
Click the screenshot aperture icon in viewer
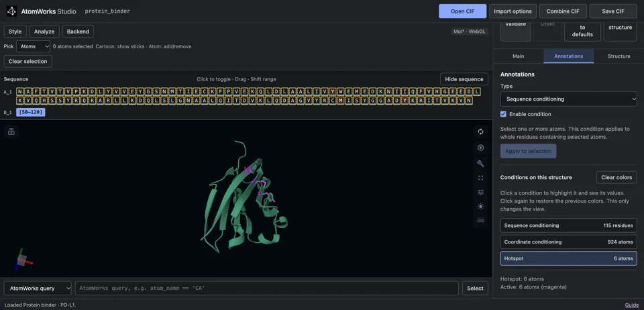click(480, 148)
